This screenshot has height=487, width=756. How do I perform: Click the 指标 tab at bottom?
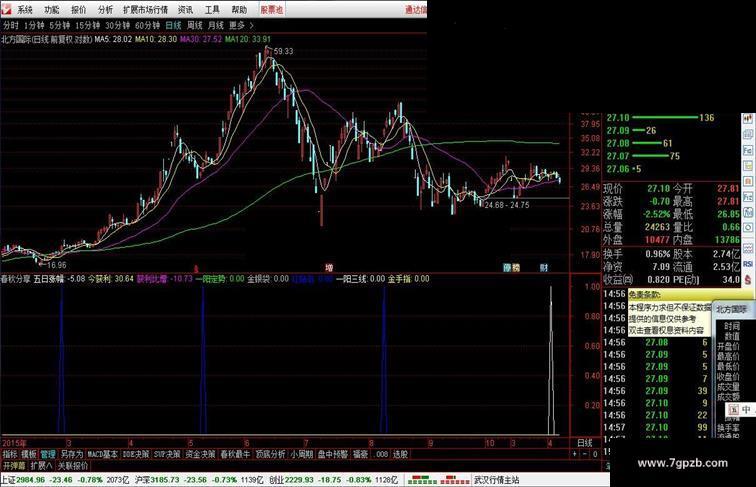10,454
